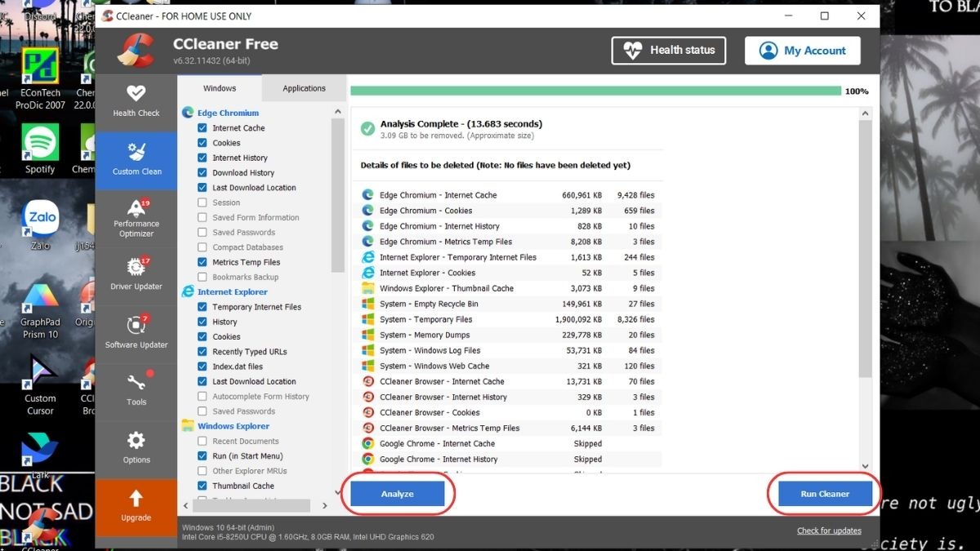Click the Analysis Complete green check icon
The image size is (980, 551).
click(x=367, y=129)
